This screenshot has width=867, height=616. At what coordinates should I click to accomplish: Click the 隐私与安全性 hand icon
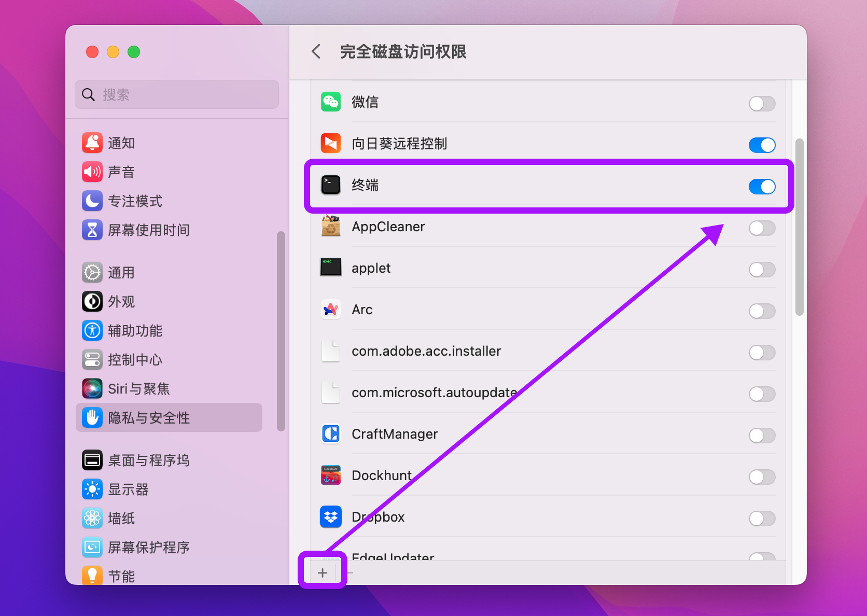92,418
